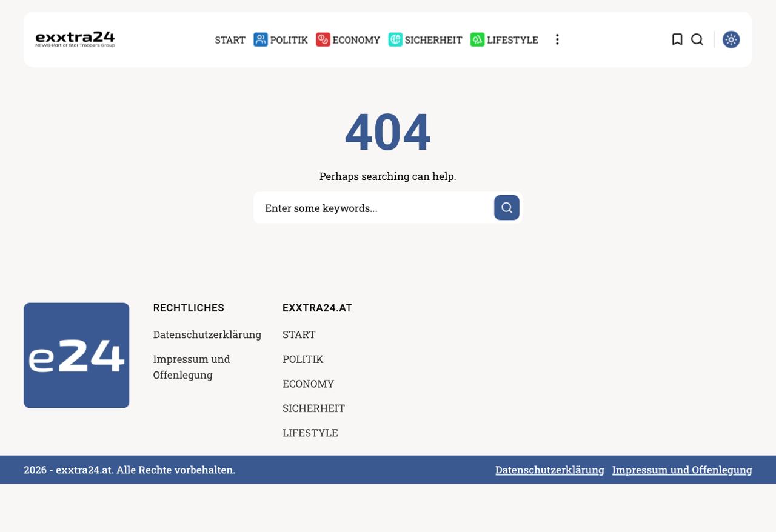Select SICHERHEIT in top navigation
This screenshot has width=776, height=532.
coord(433,40)
